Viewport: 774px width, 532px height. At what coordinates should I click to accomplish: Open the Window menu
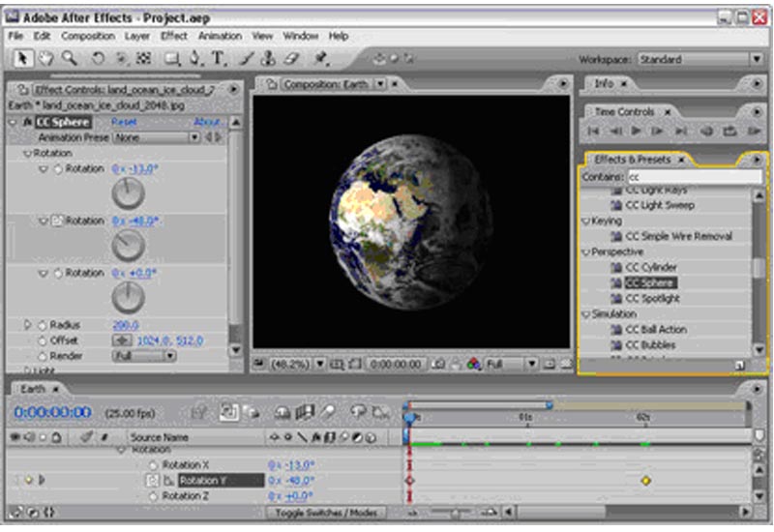point(300,36)
